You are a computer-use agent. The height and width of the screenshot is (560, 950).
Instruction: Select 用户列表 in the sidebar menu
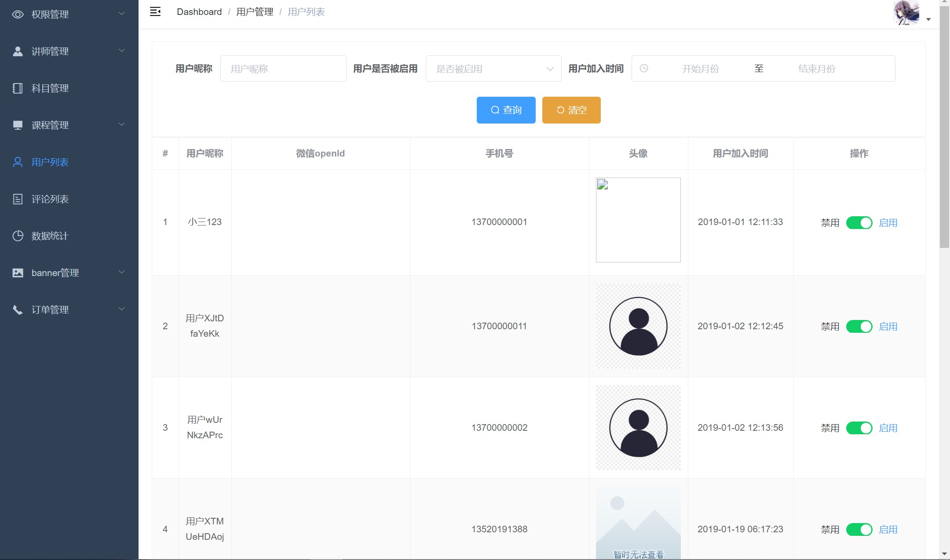pos(50,162)
